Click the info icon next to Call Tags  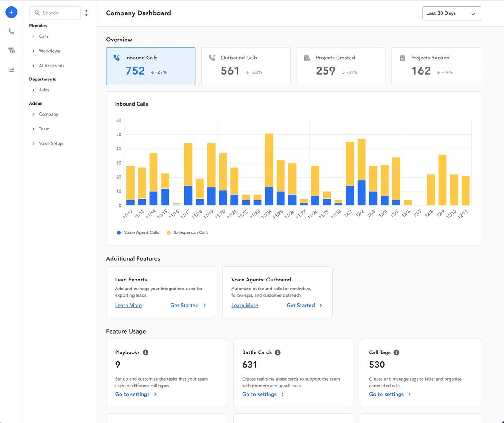[x=396, y=352]
